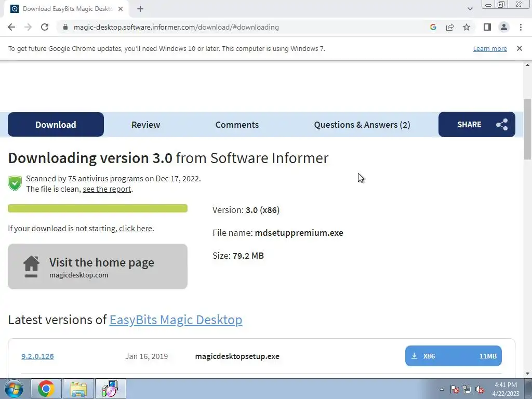Open the taskbar clock and date

point(506,389)
